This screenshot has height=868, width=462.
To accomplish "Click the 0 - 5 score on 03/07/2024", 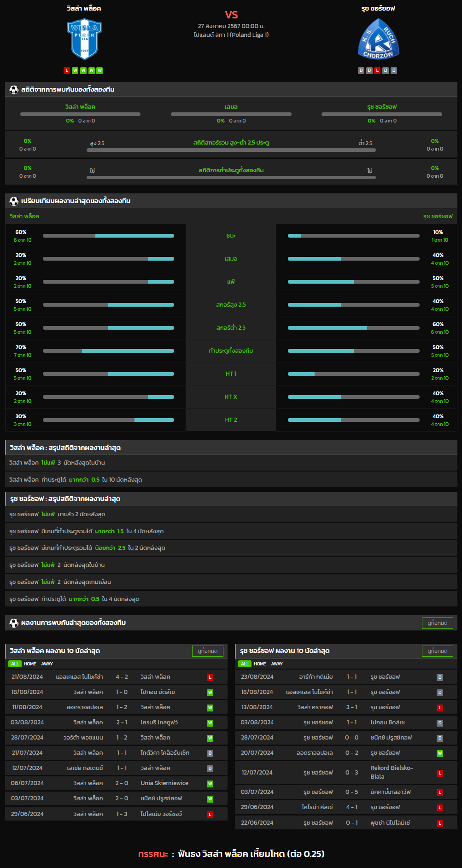I will tap(352, 792).
